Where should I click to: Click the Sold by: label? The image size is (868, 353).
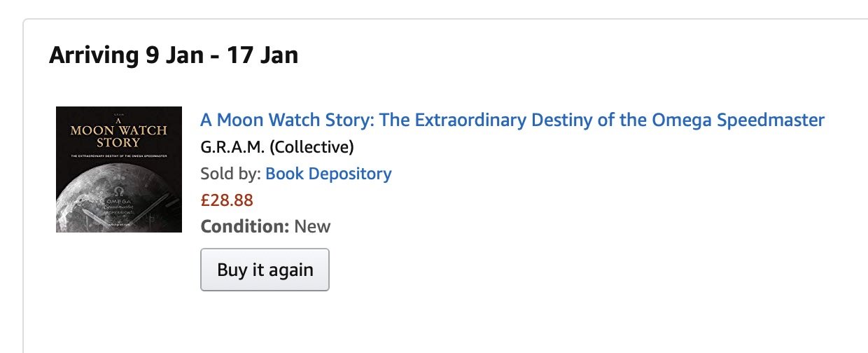click(x=230, y=173)
